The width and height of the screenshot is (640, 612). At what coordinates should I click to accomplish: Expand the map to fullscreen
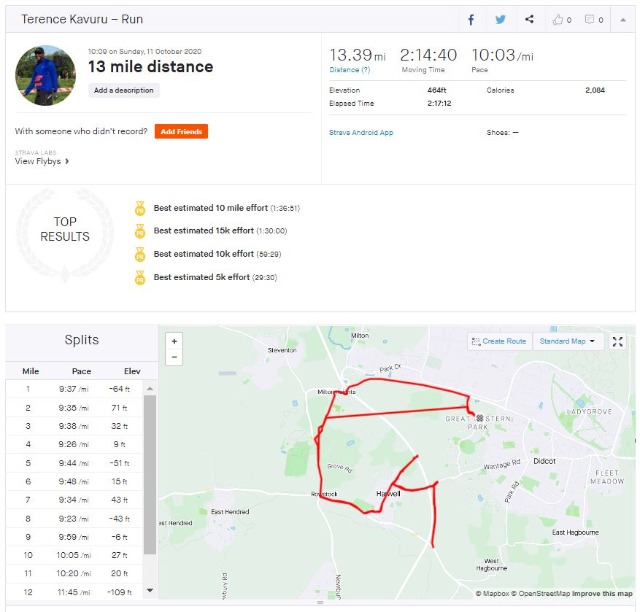coord(618,341)
